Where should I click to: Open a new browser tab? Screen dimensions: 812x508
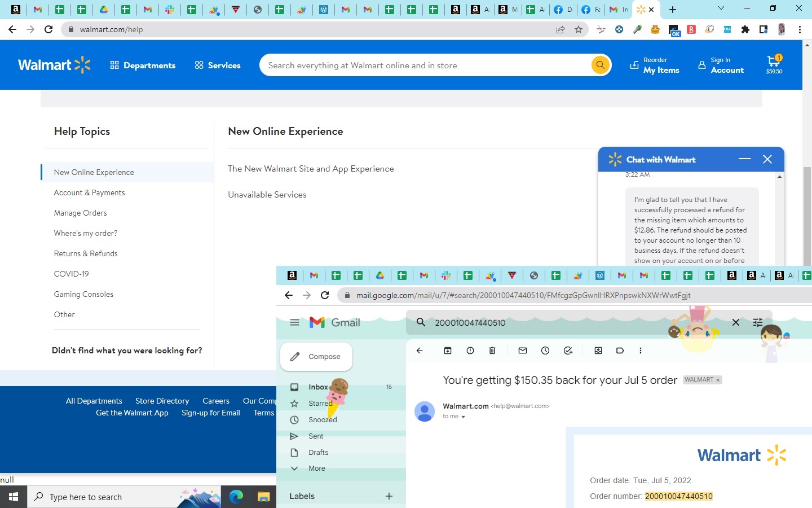coord(673,10)
